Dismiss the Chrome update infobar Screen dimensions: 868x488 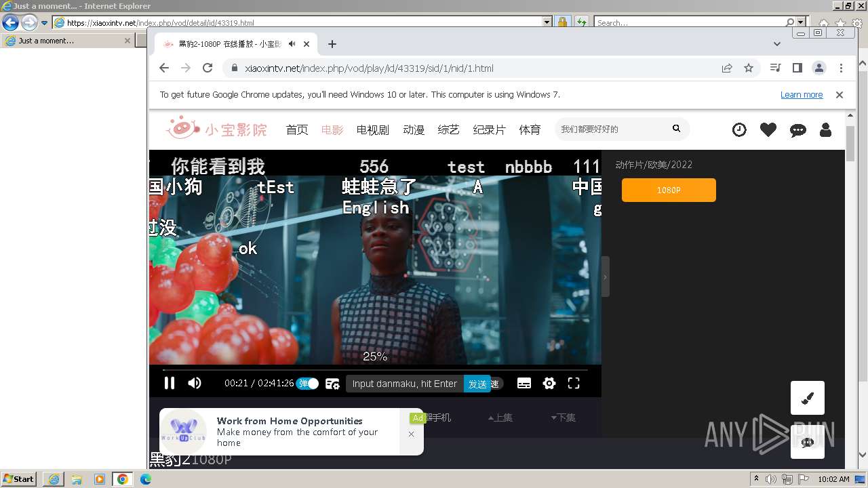[x=840, y=95]
